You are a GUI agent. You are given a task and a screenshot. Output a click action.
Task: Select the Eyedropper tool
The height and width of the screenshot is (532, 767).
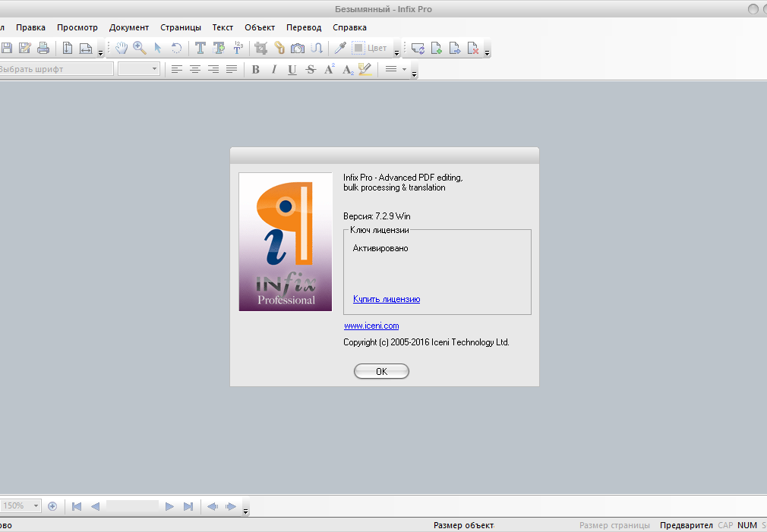[340, 48]
